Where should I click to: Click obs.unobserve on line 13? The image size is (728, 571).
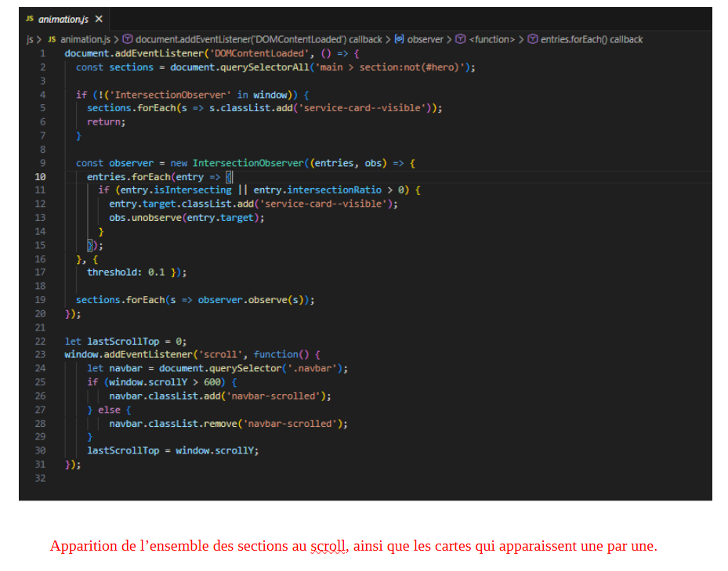[x=145, y=218]
